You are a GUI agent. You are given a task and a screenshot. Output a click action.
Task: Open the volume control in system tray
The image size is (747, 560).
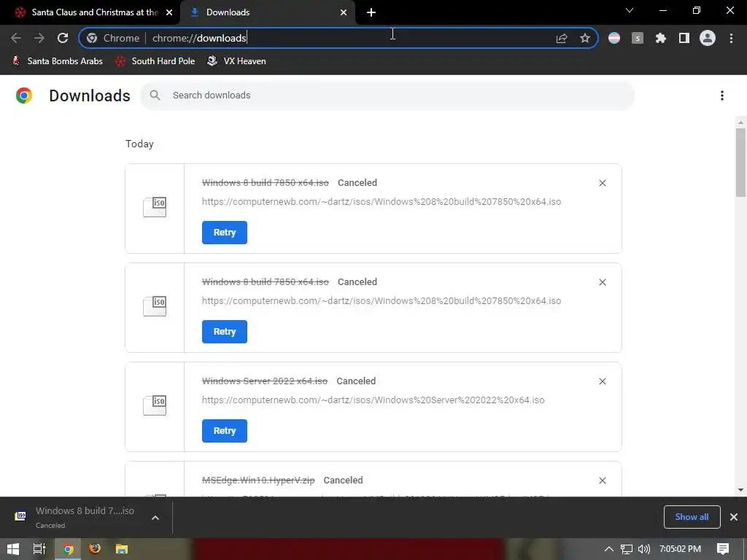(643, 549)
